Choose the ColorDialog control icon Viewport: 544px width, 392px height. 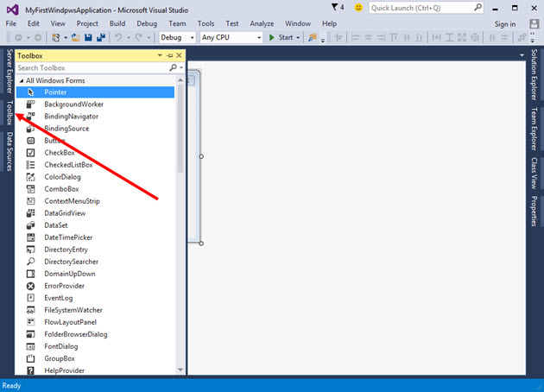30,177
